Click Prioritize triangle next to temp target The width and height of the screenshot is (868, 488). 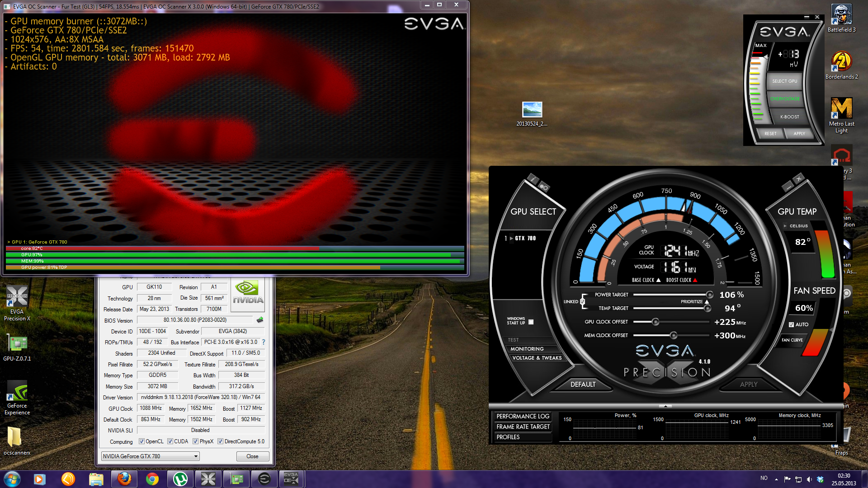707,302
